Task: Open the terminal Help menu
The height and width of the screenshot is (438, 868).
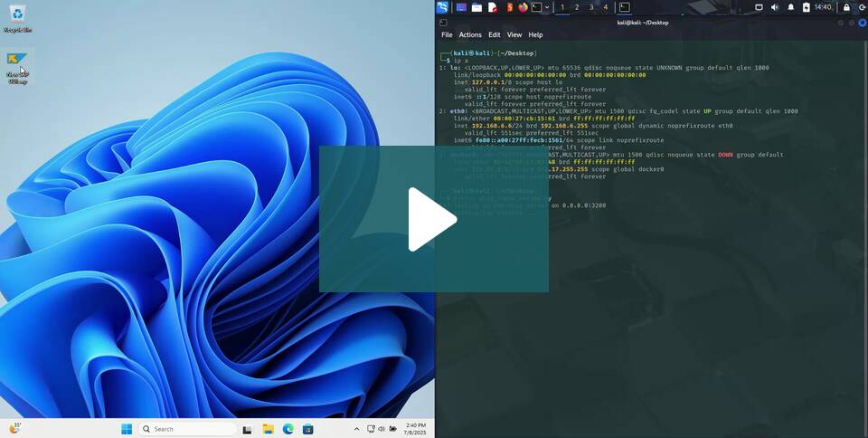Action: coord(535,34)
